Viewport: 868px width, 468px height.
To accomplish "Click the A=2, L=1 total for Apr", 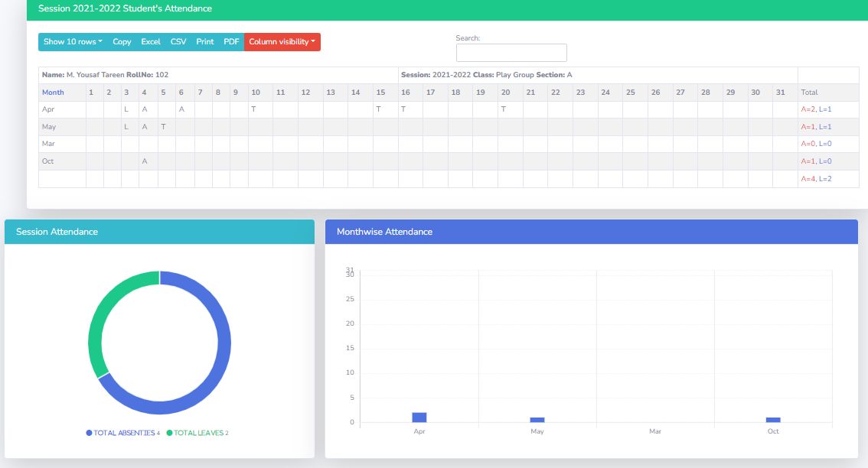I will point(816,109).
